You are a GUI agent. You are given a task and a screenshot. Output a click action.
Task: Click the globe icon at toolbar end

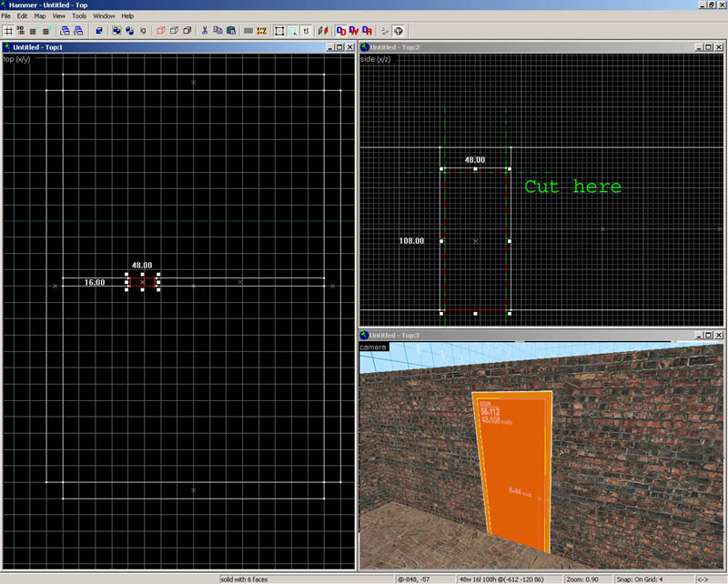click(x=399, y=30)
